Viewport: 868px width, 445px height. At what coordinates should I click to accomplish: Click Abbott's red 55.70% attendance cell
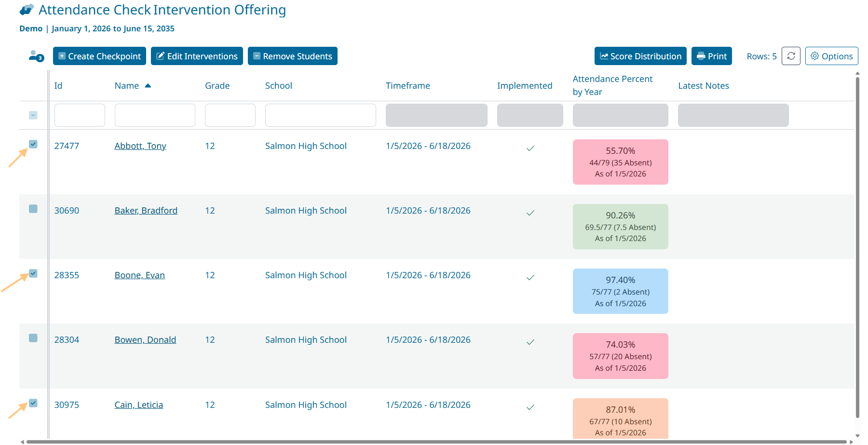tap(620, 162)
